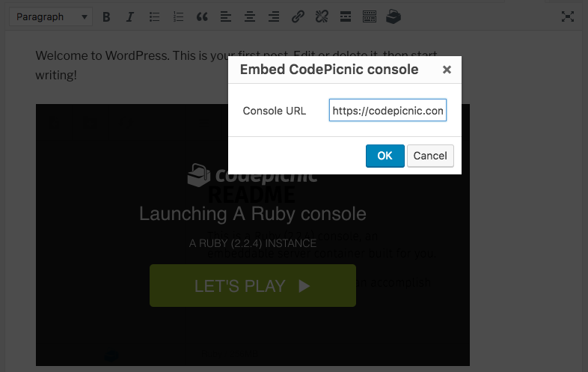Align text center
The height and width of the screenshot is (372, 588).
click(x=250, y=17)
